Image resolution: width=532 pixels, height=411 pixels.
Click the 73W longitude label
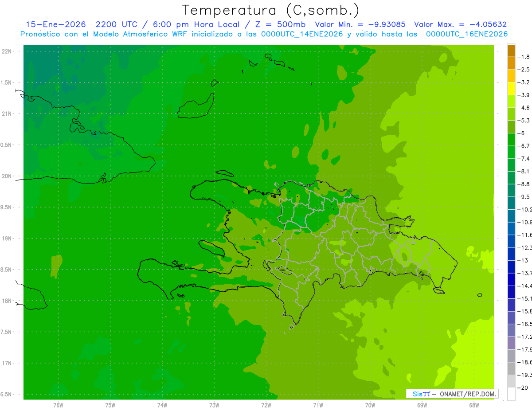(214, 405)
